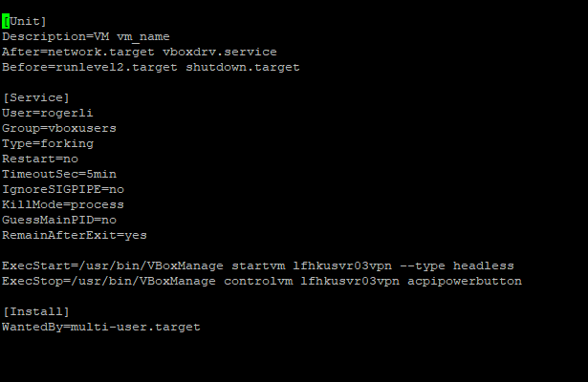Click headless in the ExecStart line

484,265
